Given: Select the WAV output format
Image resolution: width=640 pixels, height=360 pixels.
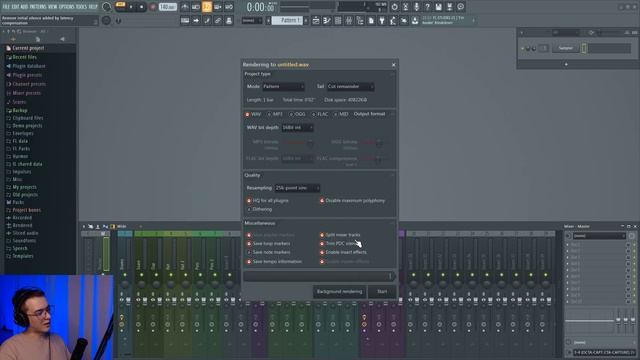Looking at the screenshot, I should coord(253,114).
